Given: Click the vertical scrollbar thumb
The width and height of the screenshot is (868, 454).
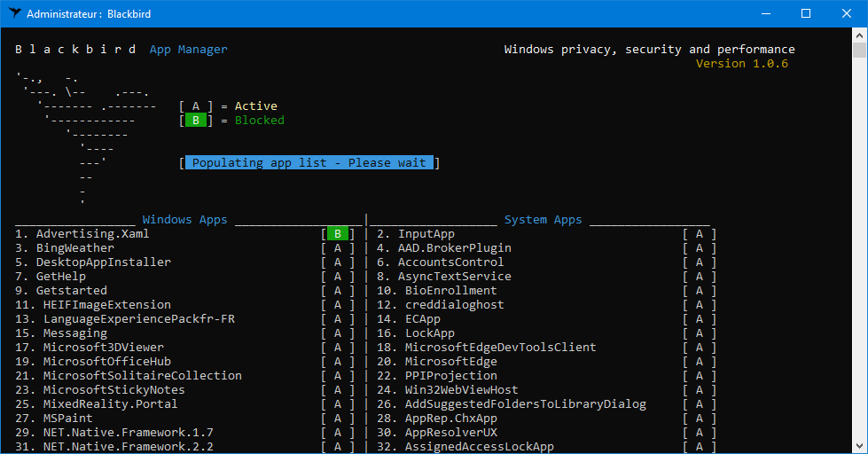Looking at the screenshot, I should pyautogui.click(x=859, y=50).
